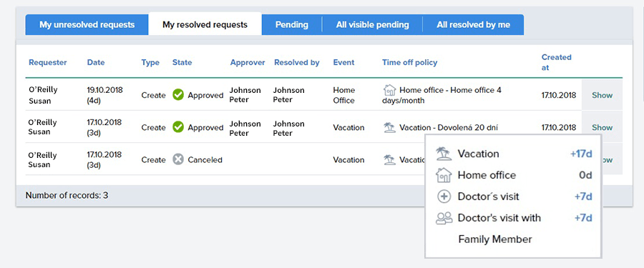
Task: Sort by the Requester column header
Action: point(48,62)
